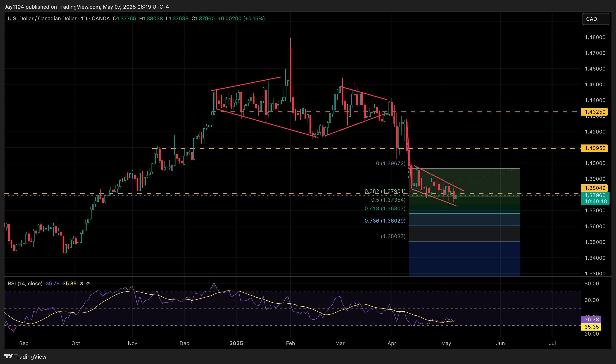Click the 1.33000 price axis label
The image size is (616, 364).
click(x=595, y=273)
